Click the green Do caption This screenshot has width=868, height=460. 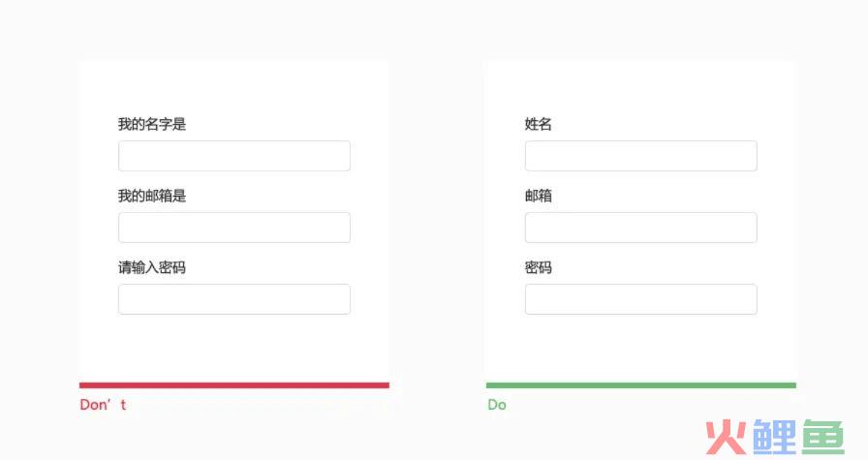point(497,405)
